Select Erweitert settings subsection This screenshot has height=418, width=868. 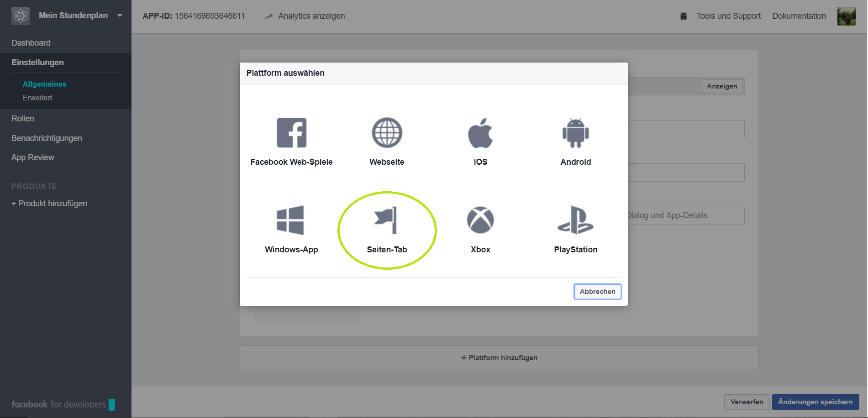[x=37, y=98]
